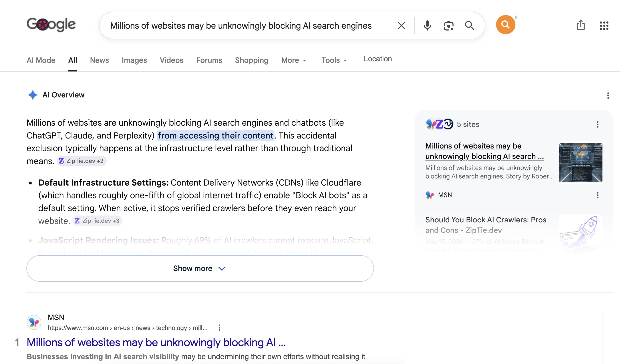Expand AI Overview with Show more
620x364 pixels.
[x=200, y=268]
